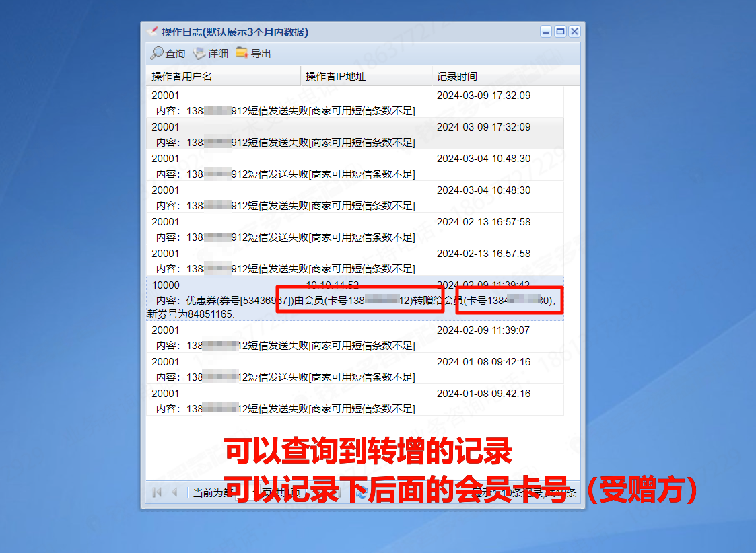
Task: Sort by 操作者用户名 column header
Action: click(x=224, y=76)
